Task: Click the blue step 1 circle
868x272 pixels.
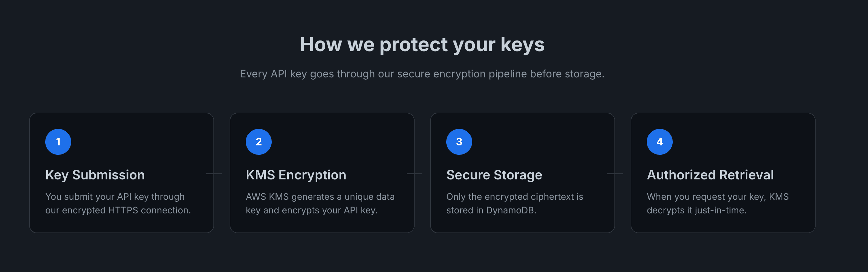Action: [58, 142]
